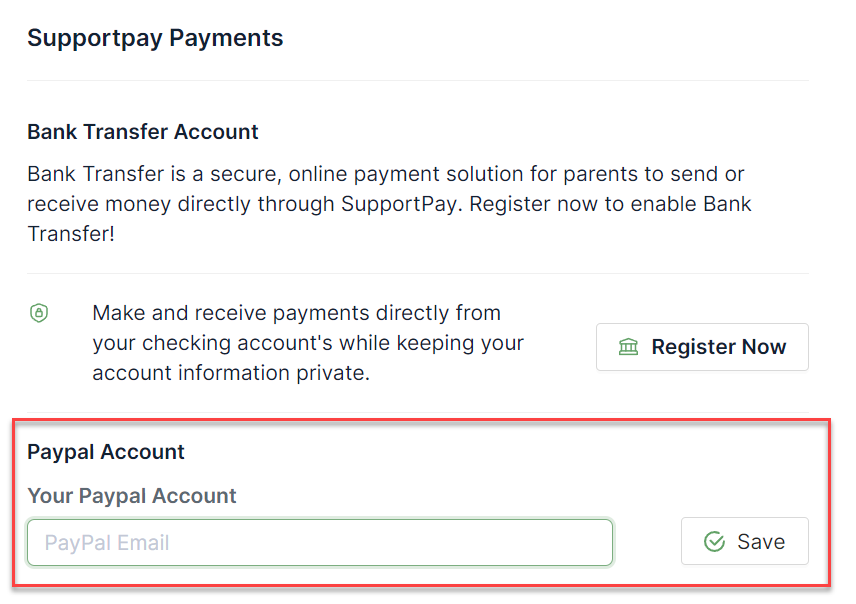
Task: Select the Bank Transfer Account section heading
Action: [x=142, y=132]
